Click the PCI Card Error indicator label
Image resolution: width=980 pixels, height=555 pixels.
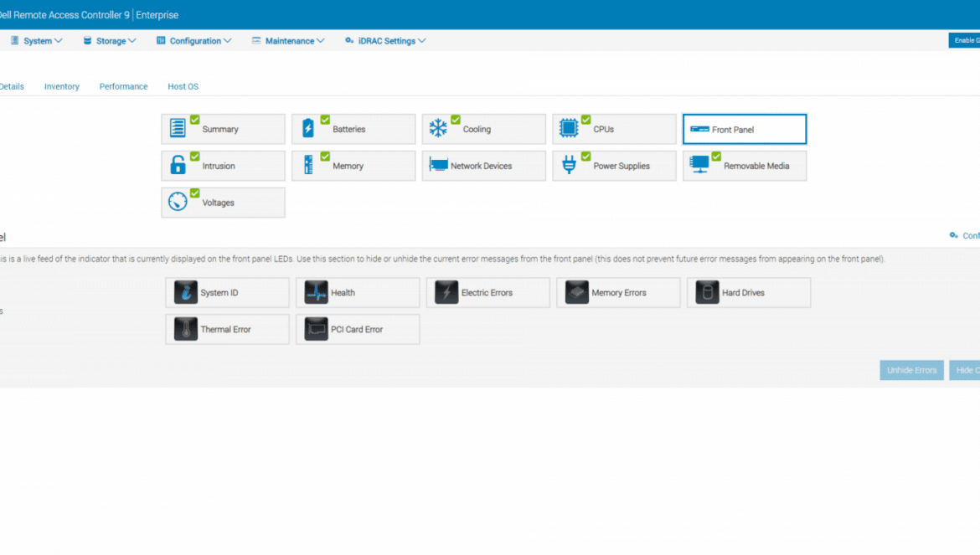[x=357, y=330]
